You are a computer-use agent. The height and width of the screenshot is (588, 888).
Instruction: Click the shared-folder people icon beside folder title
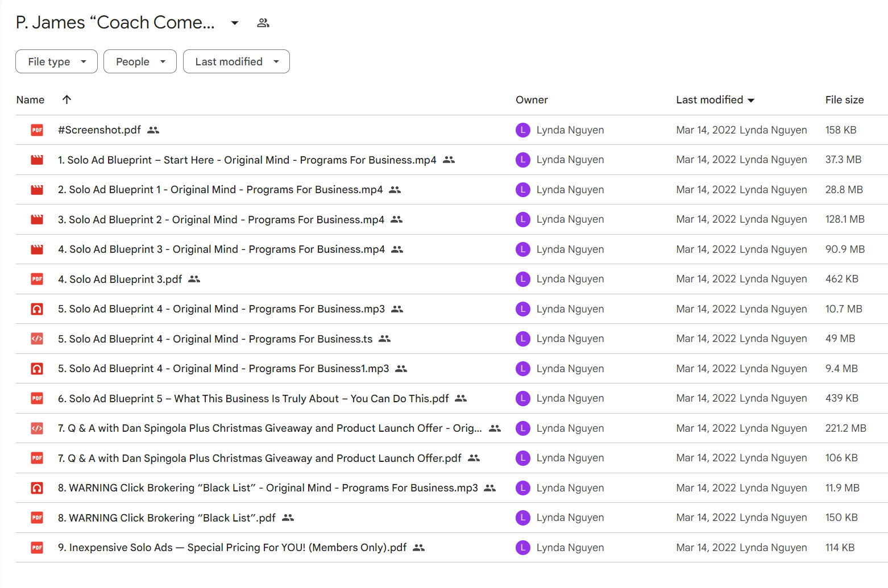pos(263,23)
